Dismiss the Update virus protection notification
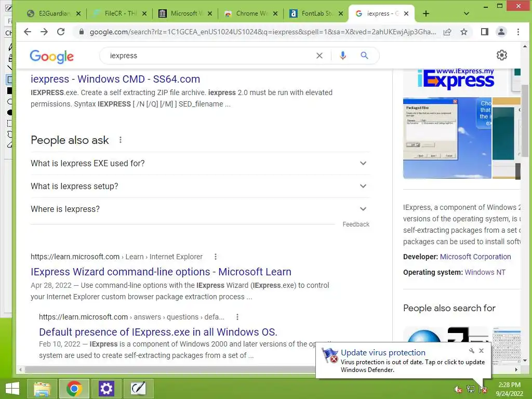 [x=482, y=351]
